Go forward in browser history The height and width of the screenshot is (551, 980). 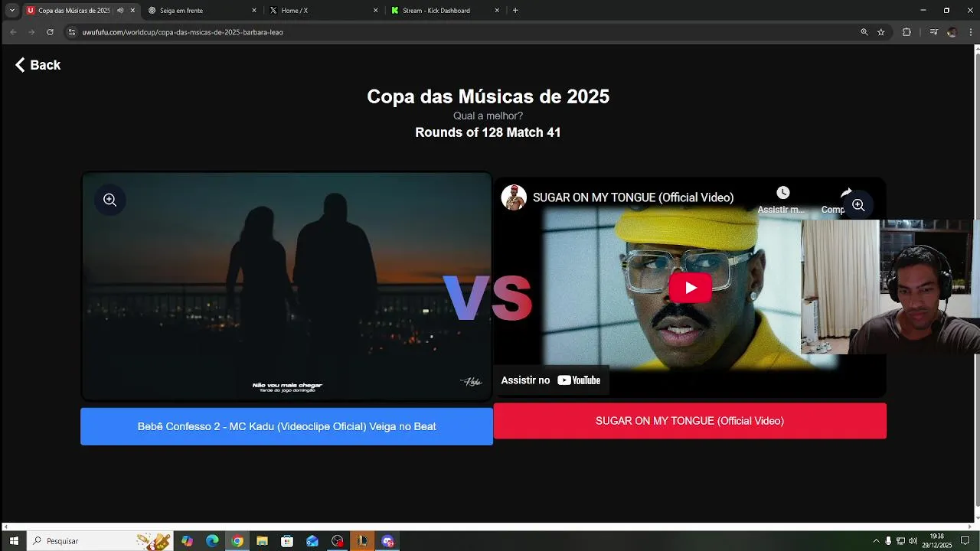point(31,32)
